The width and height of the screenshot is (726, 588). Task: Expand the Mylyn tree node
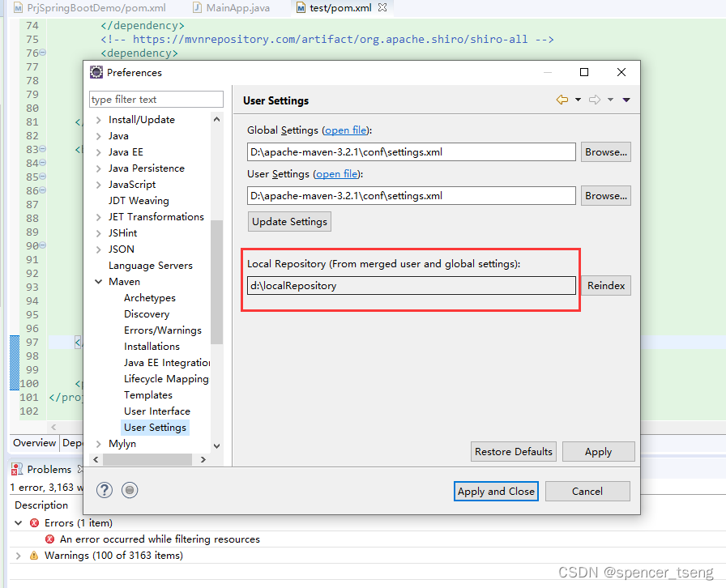pyautogui.click(x=98, y=443)
